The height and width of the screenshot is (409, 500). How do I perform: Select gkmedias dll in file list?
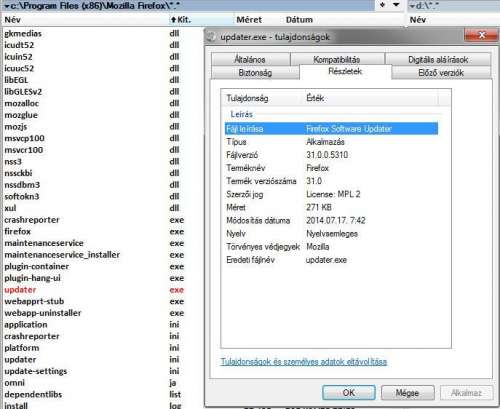(23, 33)
